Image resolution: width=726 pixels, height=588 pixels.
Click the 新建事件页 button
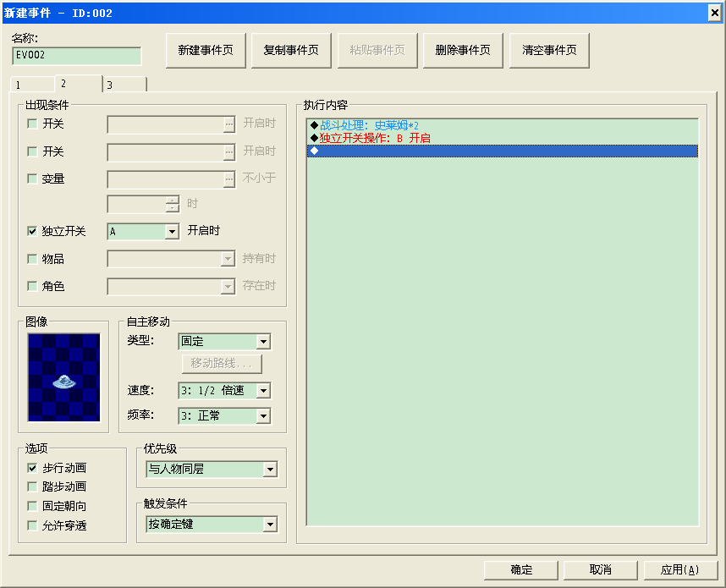(206, 51)
